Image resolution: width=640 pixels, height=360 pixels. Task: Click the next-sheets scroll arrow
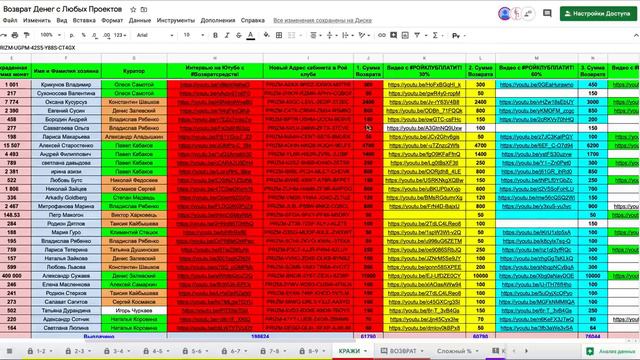click(526, 351)
